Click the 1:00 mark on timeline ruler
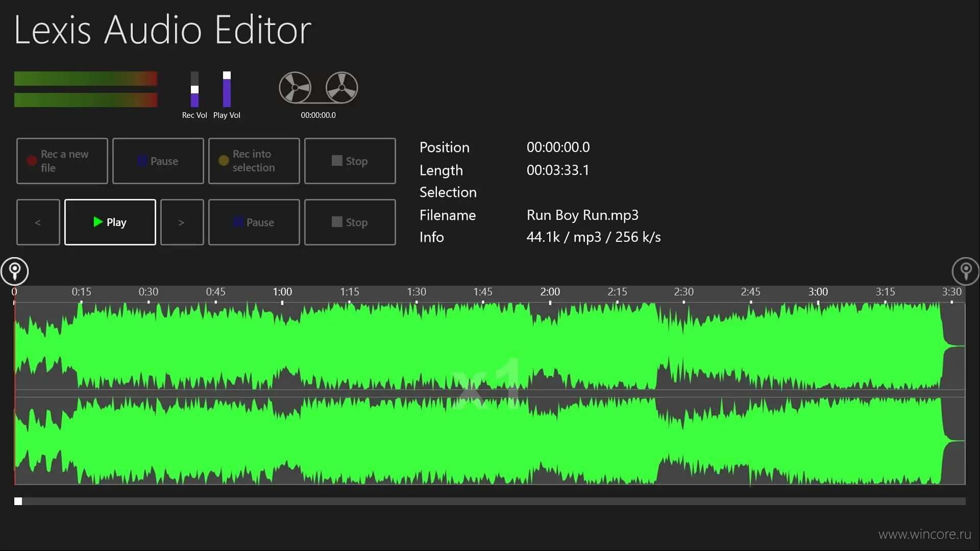This screenshot has width=980, height=551. point(282,292)
